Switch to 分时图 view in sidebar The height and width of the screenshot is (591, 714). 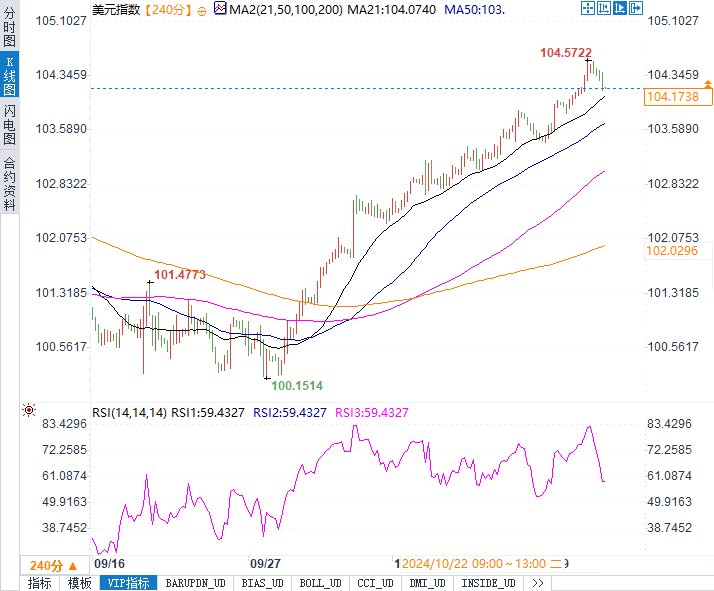(10, 27)
